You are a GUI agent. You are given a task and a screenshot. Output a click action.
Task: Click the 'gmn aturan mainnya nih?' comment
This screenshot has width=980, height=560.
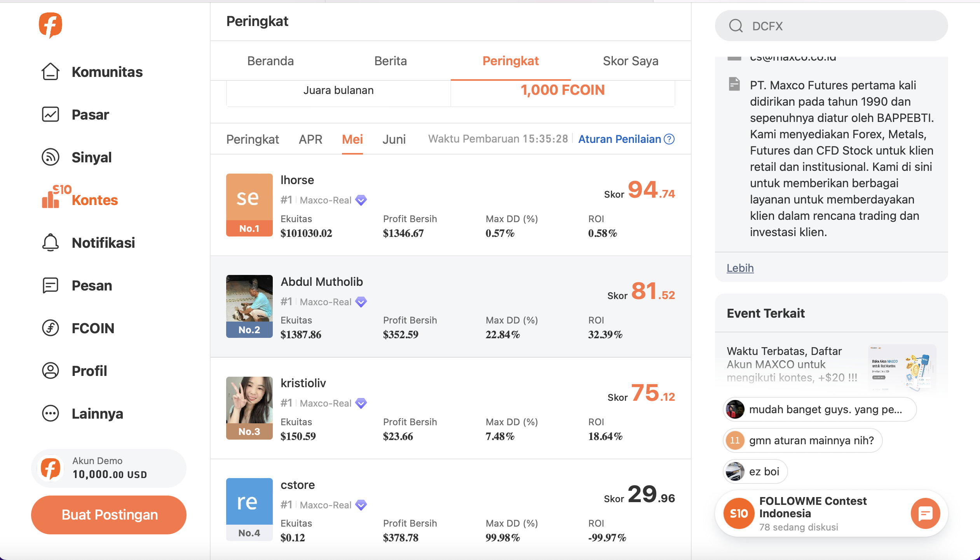pyautogui.click(x=803, y=440)
